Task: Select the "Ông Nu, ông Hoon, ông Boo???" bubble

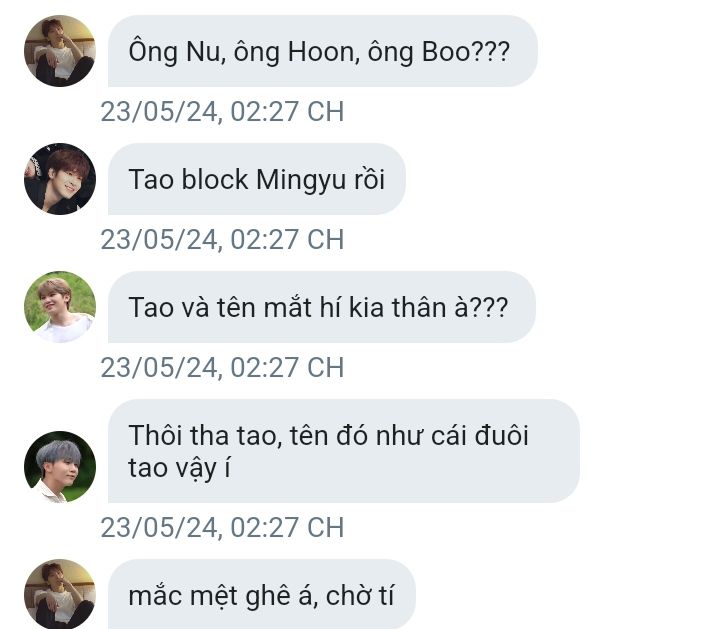Action: point(323,51)
